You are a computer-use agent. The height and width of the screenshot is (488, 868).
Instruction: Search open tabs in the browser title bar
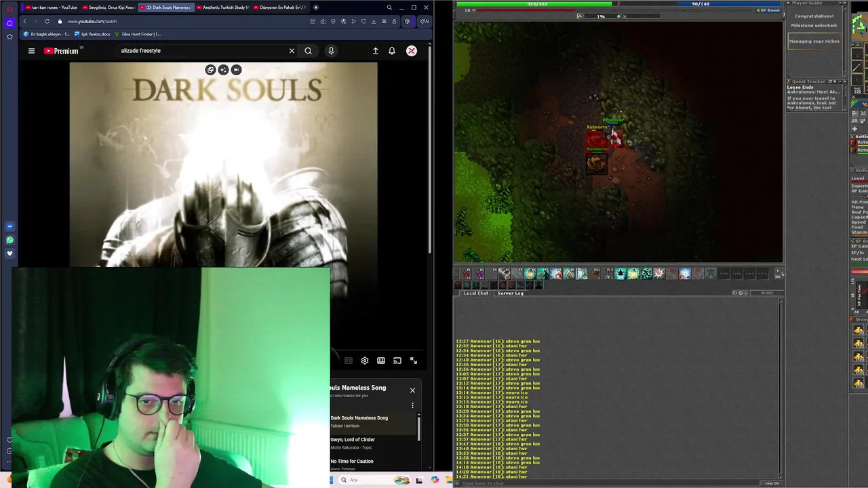tap(389, 7)
